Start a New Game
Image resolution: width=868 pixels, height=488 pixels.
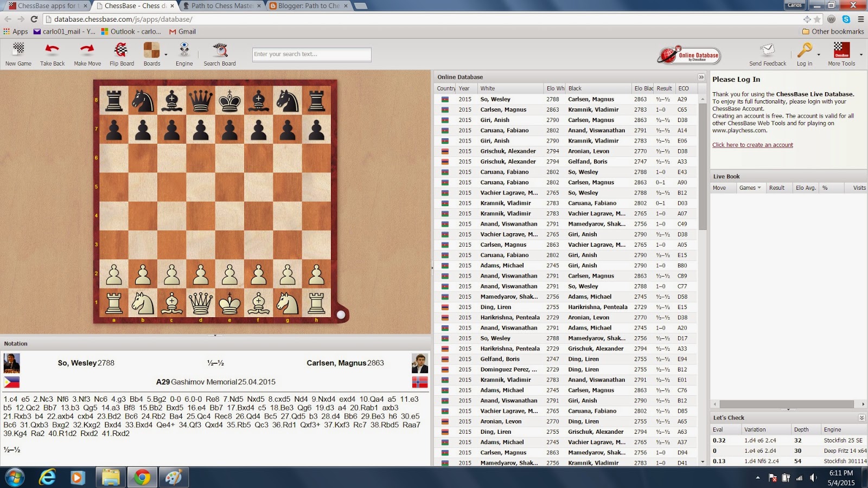(18, 54)
